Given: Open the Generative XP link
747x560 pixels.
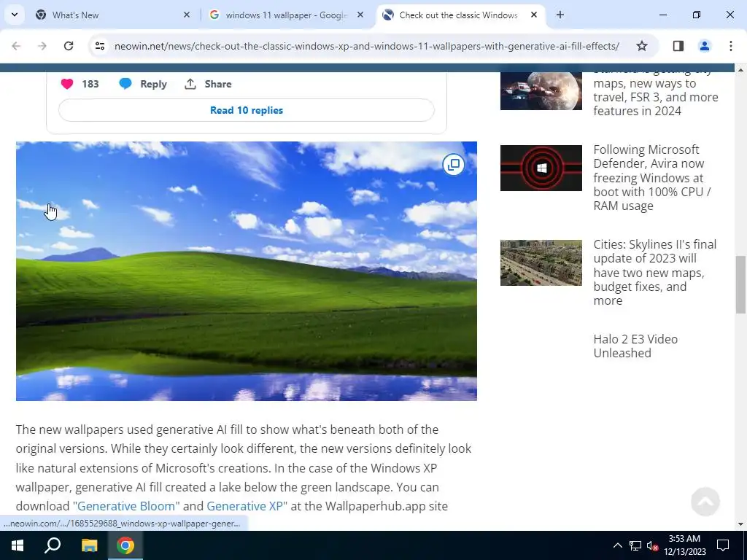Looking at the screenshot, I should [244, 506].
